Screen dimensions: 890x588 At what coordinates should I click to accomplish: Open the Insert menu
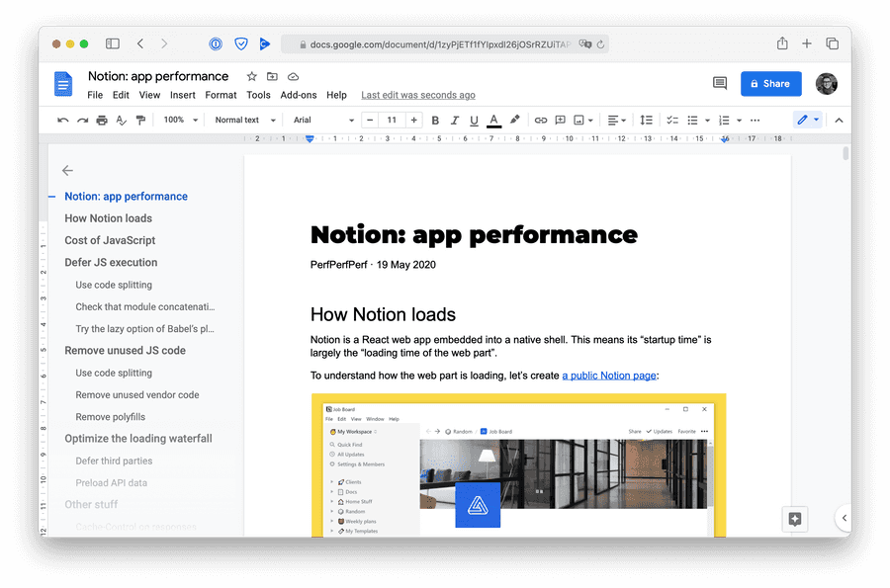point(182,95)
